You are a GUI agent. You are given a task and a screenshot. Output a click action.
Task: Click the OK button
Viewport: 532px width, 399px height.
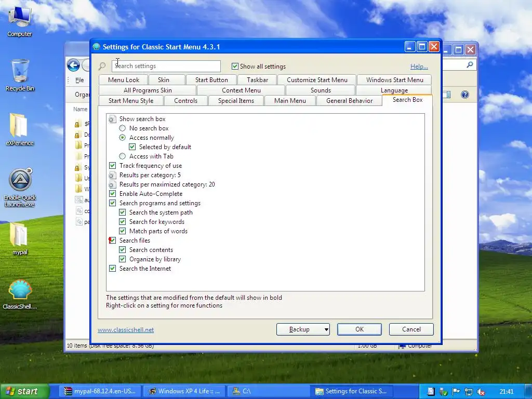click(x=360, y=329)
